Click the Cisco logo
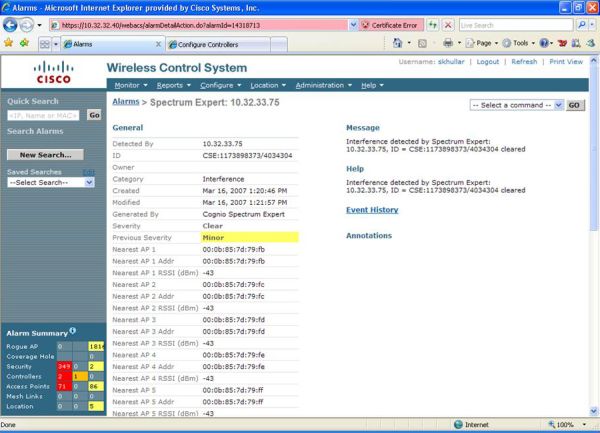Viewport: 600px width, 433px height. pos(54,72)
